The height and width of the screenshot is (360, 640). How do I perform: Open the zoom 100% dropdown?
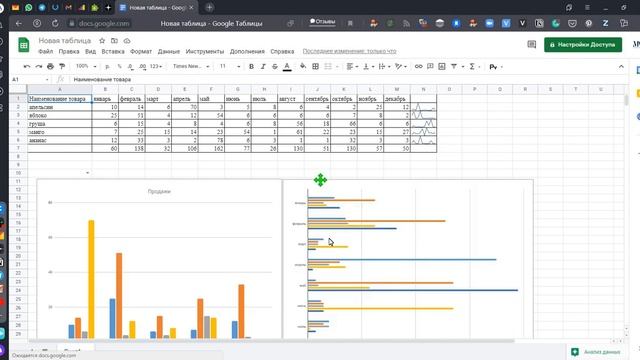[86, 67]
